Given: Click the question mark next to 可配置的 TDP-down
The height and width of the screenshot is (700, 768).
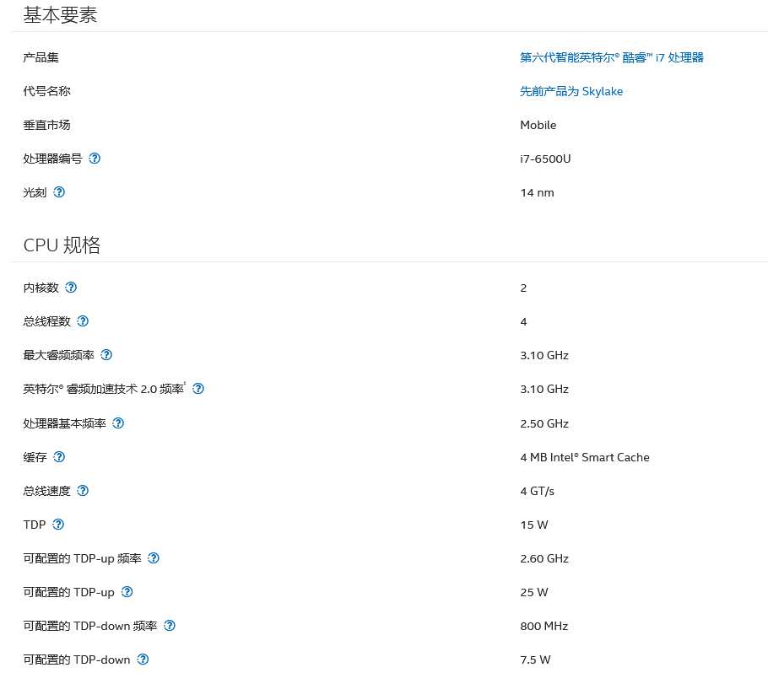Looking at the screenshot, I should coord(143,660).
